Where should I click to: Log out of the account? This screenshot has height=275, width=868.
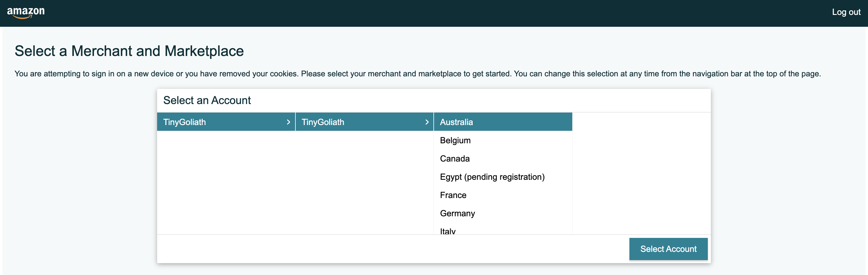point(846,12)
